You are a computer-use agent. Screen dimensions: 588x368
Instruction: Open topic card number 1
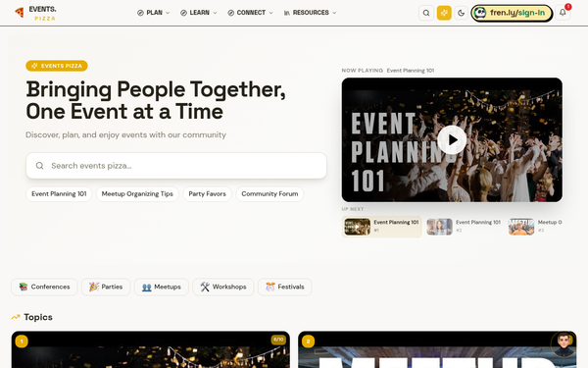[x=150, y=349]
